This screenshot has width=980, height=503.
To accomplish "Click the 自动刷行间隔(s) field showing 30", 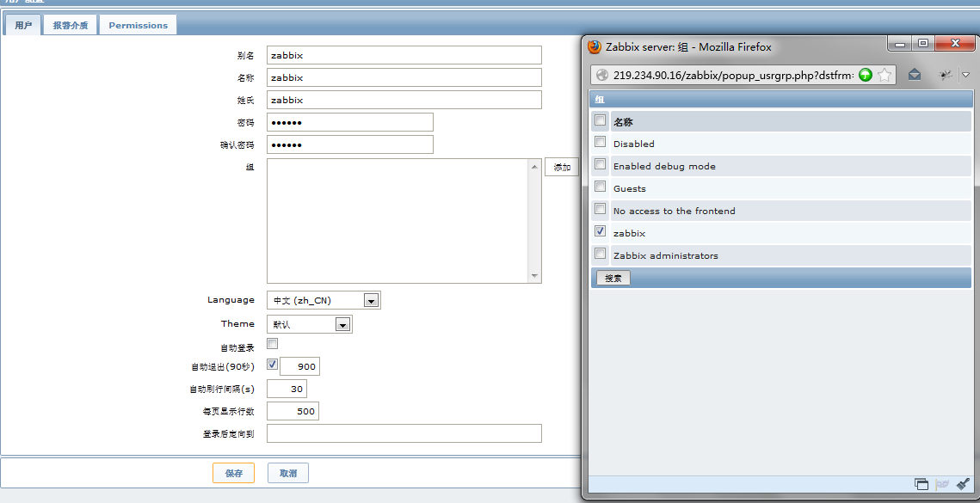I will coord(287,389).
